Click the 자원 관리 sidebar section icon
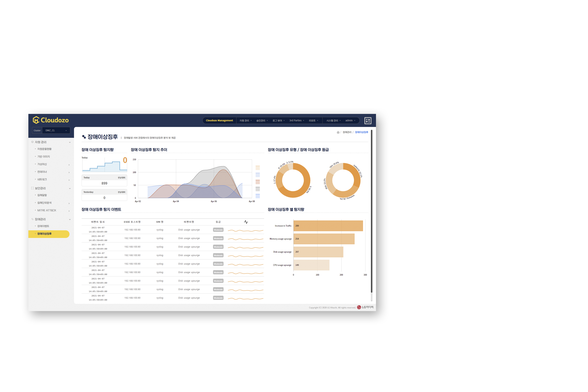Screen dimensions: 588x392 click(32, 142)
